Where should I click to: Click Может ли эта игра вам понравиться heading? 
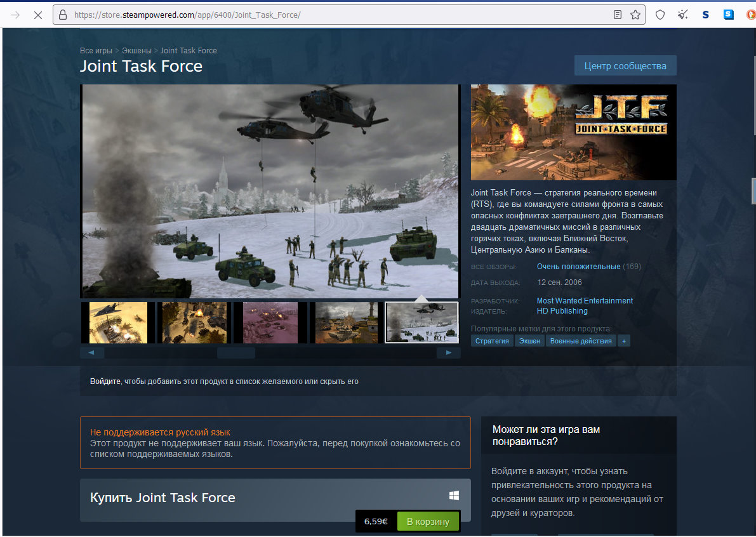coord(546,435)
